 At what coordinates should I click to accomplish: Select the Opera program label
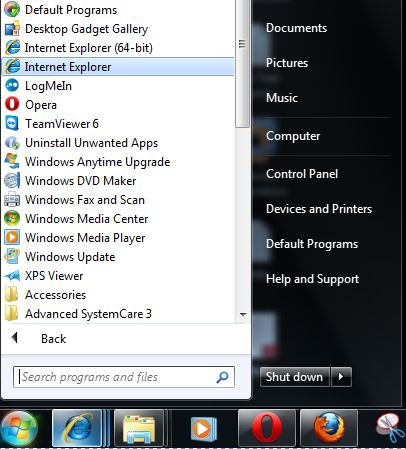pyautogui.click(x=41, y=105)
